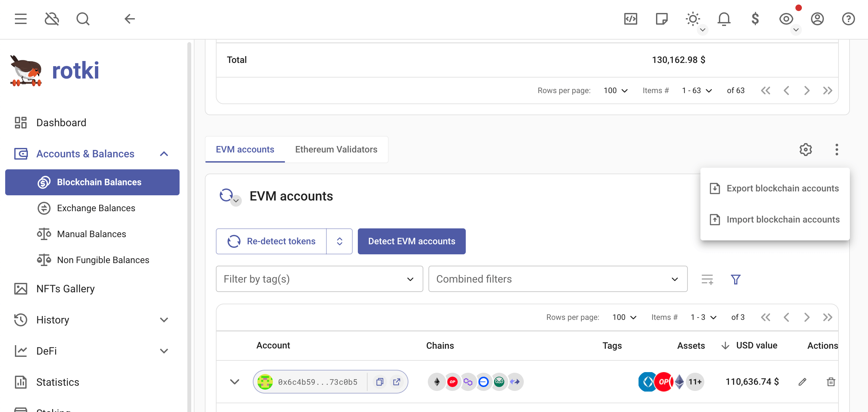This screenshot has width=868, height=412.
Task: Click the Import blockchain accounts option
Action: point(774,219)
